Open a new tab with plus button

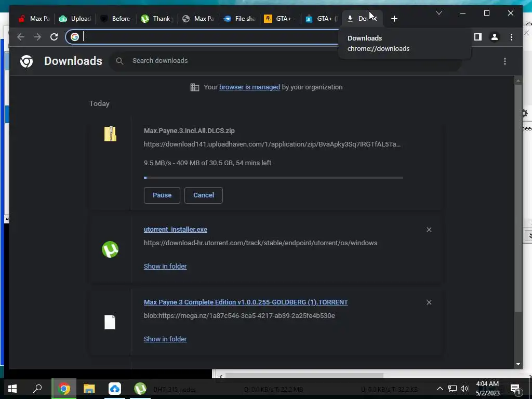(x=394, y=19)
